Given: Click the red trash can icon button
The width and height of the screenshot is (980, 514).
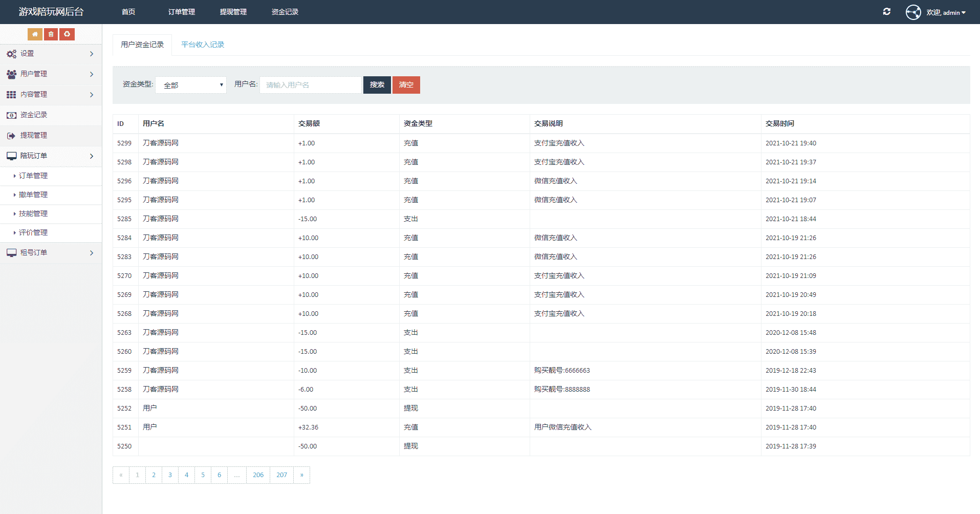Looking at the screenshot, I should click(51, 34).
